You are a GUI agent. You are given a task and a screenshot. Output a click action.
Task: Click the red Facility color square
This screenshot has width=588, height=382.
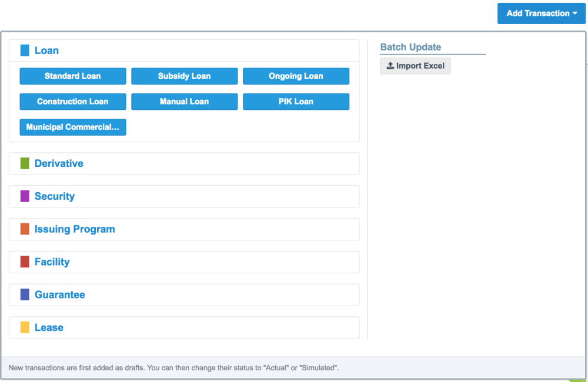[25, 262]
